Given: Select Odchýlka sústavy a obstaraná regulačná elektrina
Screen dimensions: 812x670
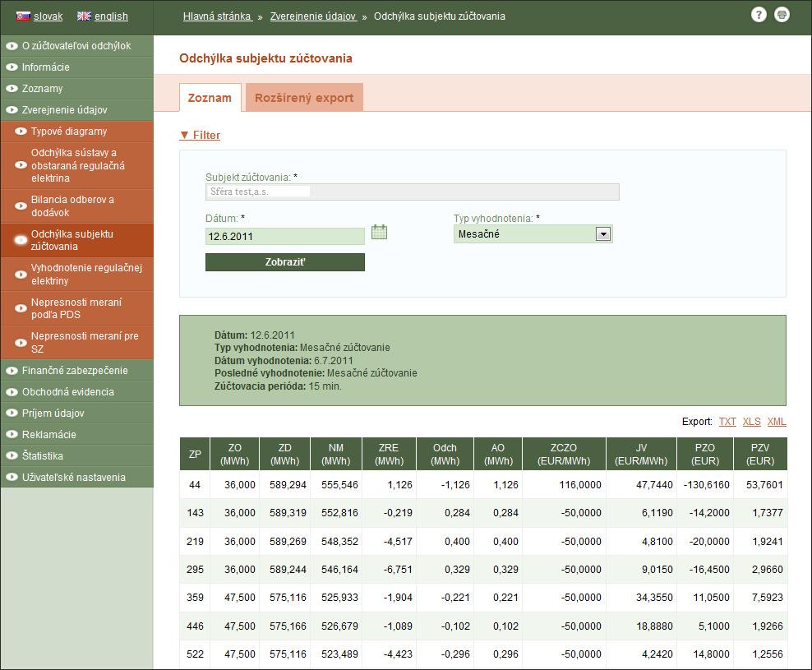Looking at the screenshot, I should click(x=76, y=166).
